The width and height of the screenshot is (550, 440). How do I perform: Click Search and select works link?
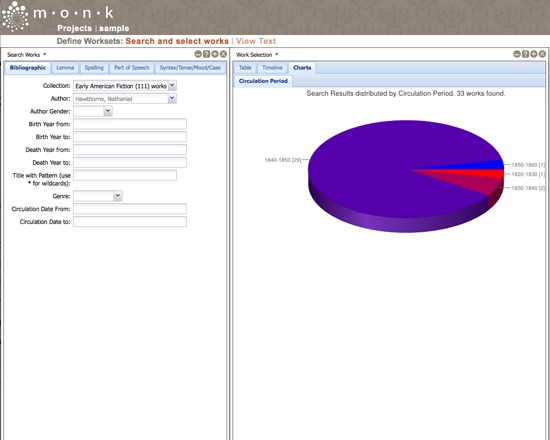(x=177, y=41)
